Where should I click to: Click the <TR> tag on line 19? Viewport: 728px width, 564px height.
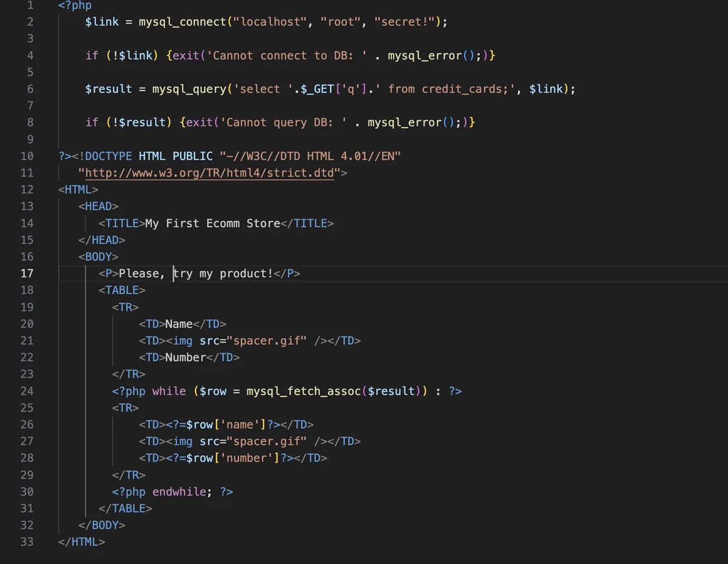pos(126,307)
